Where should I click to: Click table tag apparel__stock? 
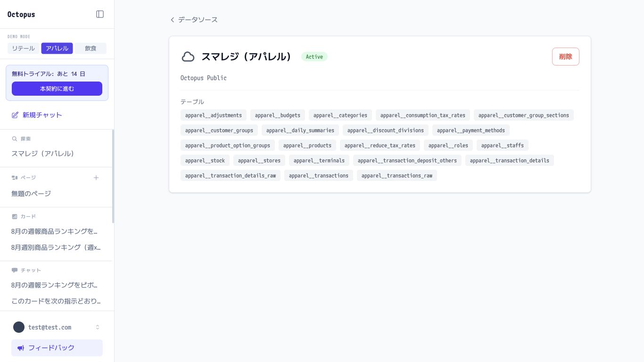205,160
